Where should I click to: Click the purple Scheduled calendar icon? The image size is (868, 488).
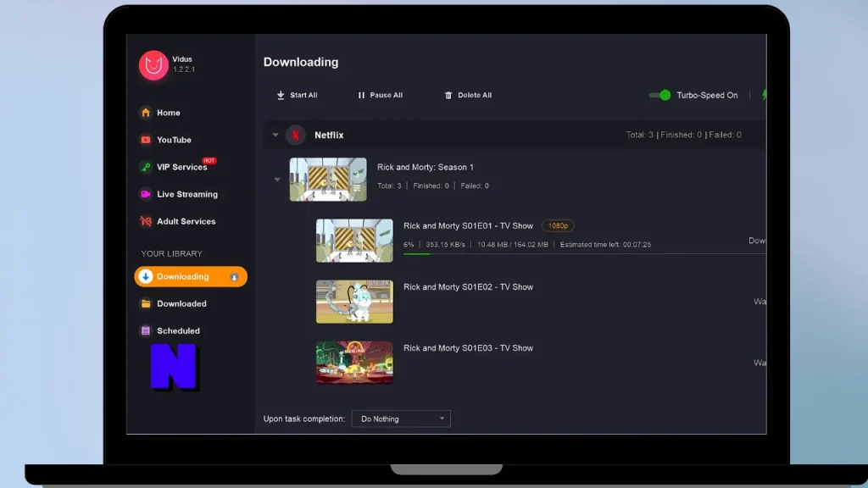[x=146, y=331]
